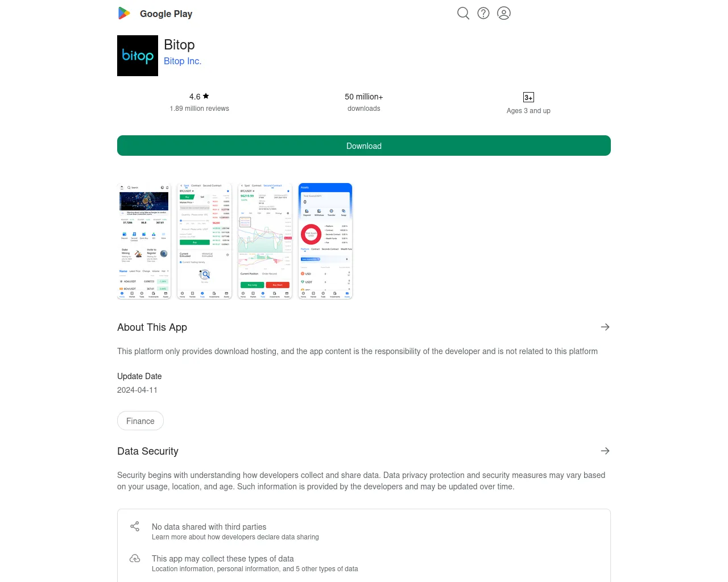
Task: Click the update date 2024-04-11
Action: pyautogui.click(x=137, y=390)
